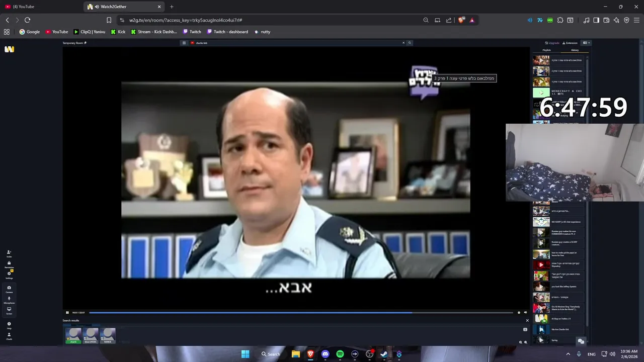Play 'Russian guy makes his own FORBIDDEN Creature' item
Viewport: 644px width, 362px height.
click(x=558, y=232)
